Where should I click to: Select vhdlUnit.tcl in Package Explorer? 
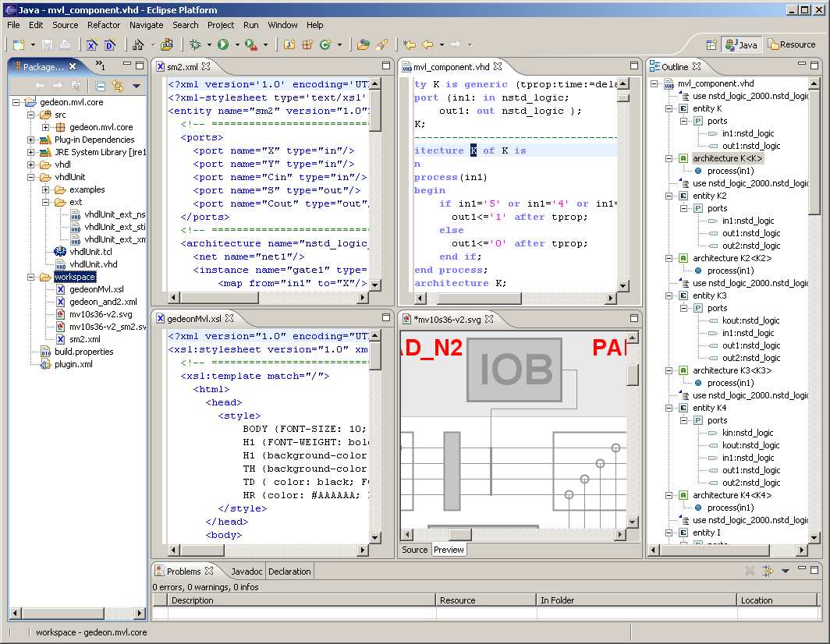tap(90, 252)
